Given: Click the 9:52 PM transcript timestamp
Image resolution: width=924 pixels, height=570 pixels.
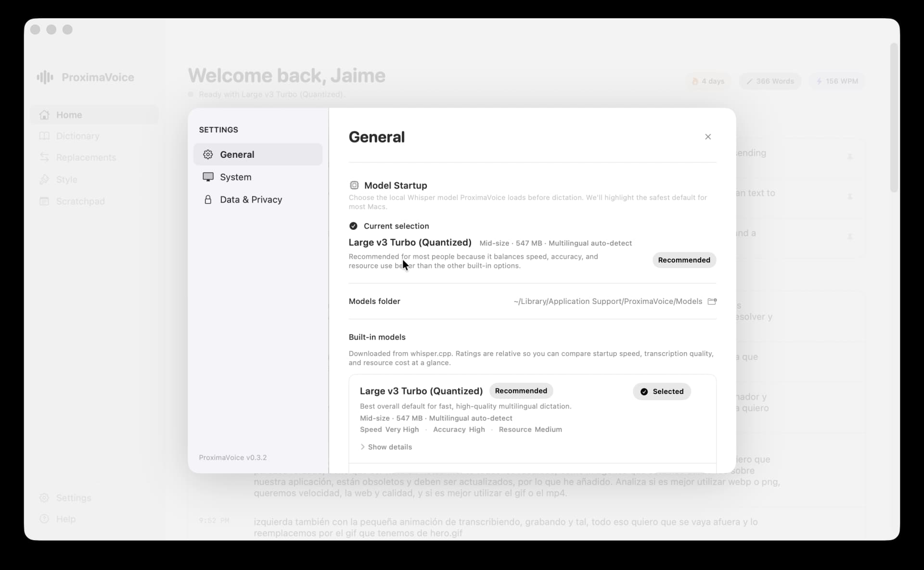Looking at the screenshot, I should 214,520.
